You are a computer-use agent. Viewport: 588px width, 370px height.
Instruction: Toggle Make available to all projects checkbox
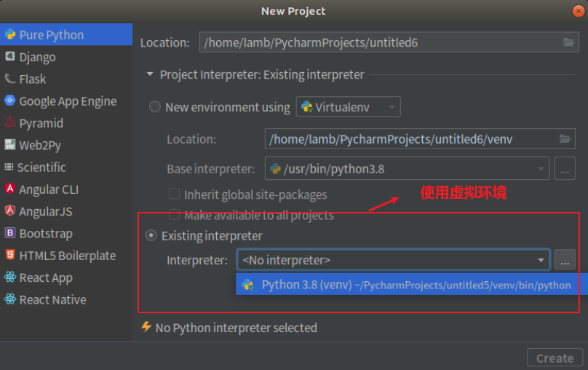(x=174, y=215)
